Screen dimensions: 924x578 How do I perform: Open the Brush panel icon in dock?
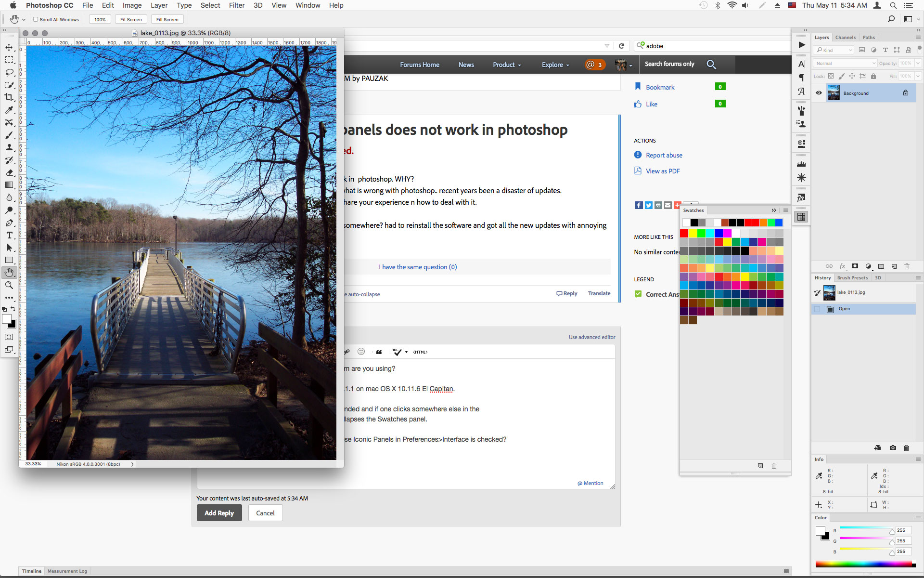pos(801,110)
